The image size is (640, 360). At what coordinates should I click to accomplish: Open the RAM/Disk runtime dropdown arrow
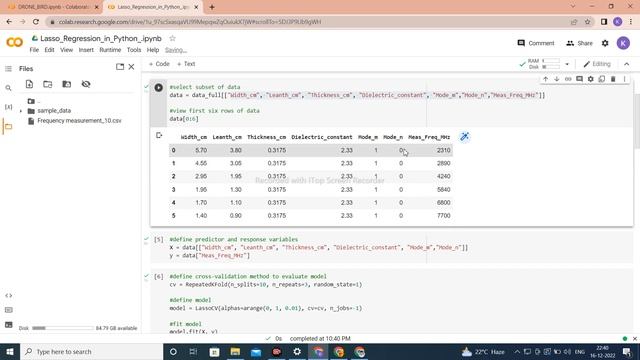[x=567, y=64]
